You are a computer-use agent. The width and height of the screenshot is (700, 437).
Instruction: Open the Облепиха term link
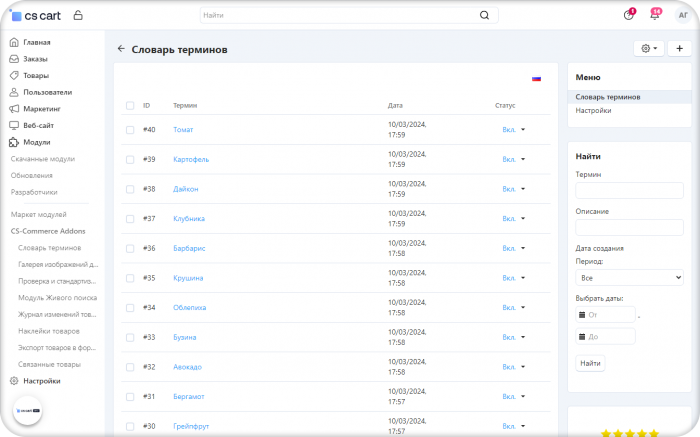[189, 308]
